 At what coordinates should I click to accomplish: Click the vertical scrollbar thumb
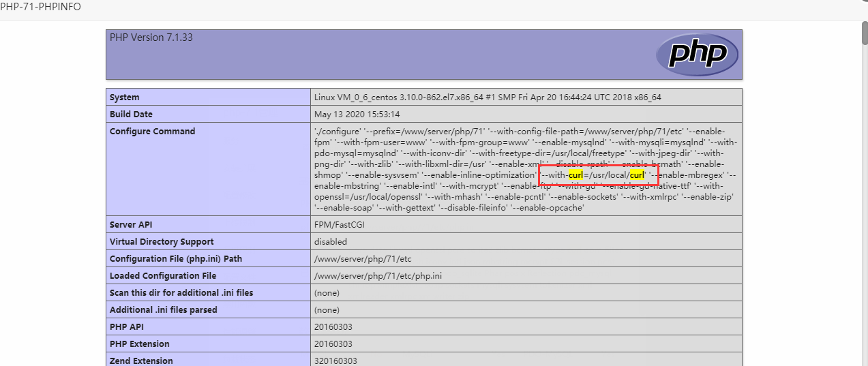tap(864, 32)
